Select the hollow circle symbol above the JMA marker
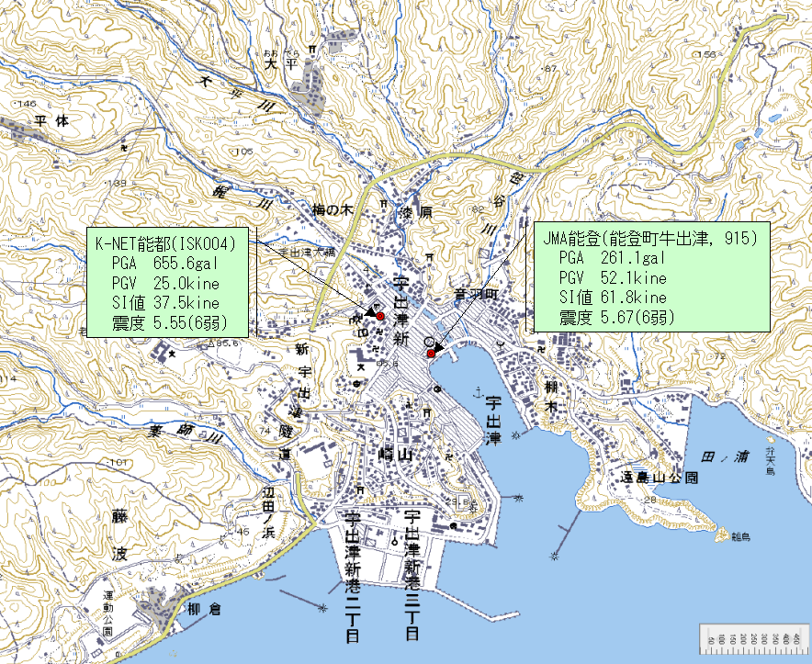This screenshot has height=664, width=812. click(x=429, y=342)
